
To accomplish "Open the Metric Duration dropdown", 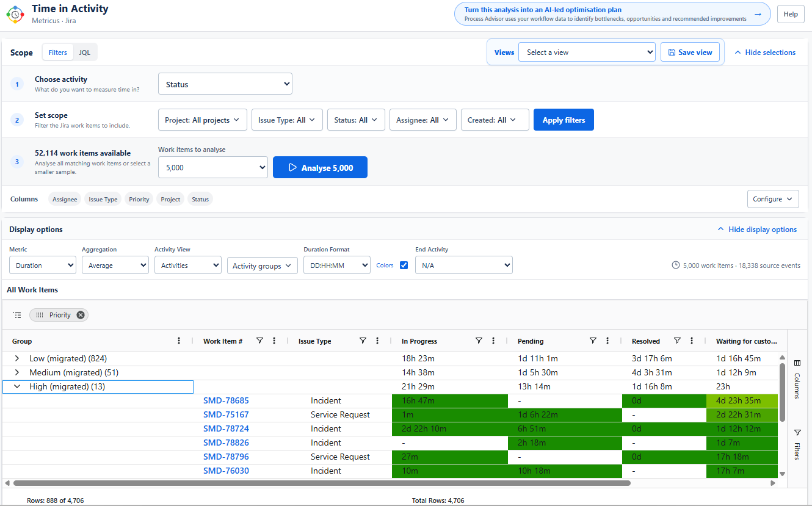I will point(43,266).
